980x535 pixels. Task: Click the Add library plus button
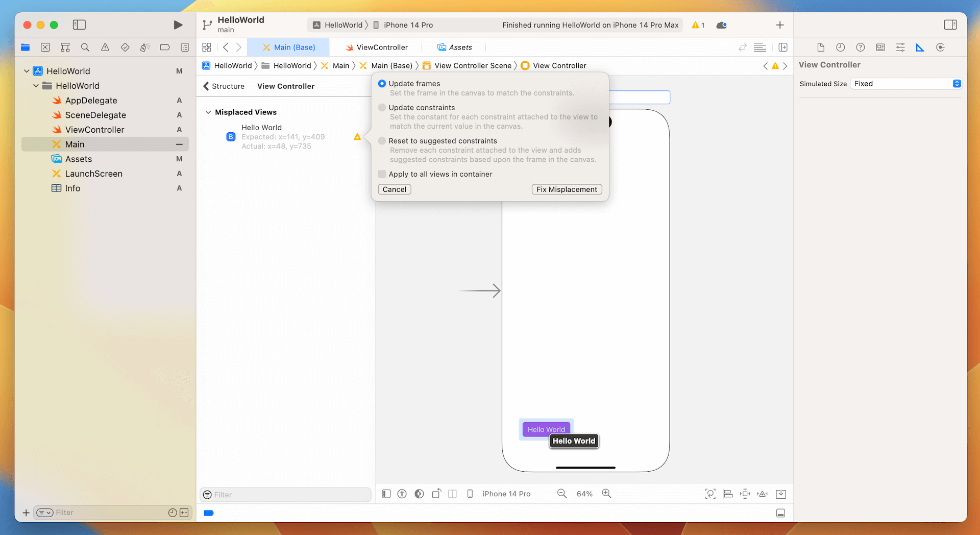point(779,25)
